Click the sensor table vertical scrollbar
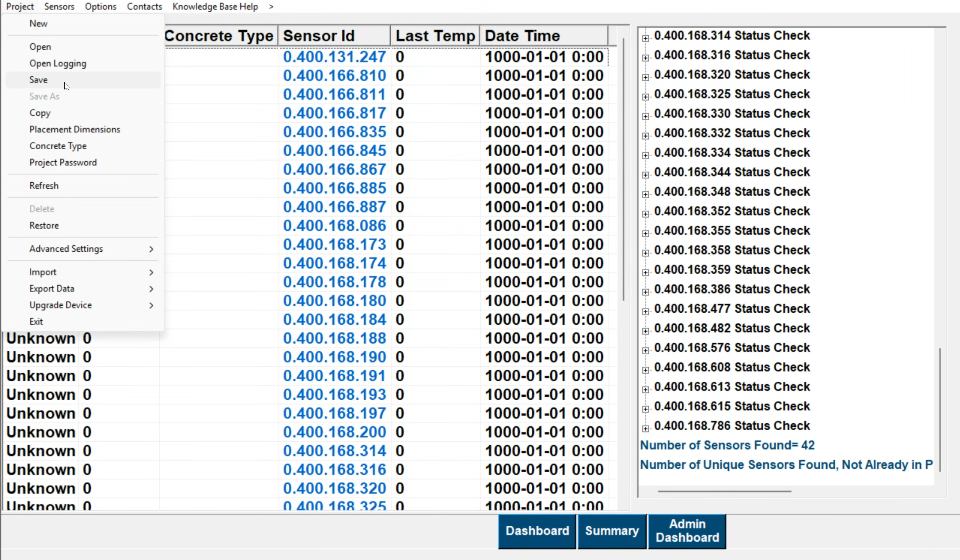The image size is (960, 560). [623, 170]
